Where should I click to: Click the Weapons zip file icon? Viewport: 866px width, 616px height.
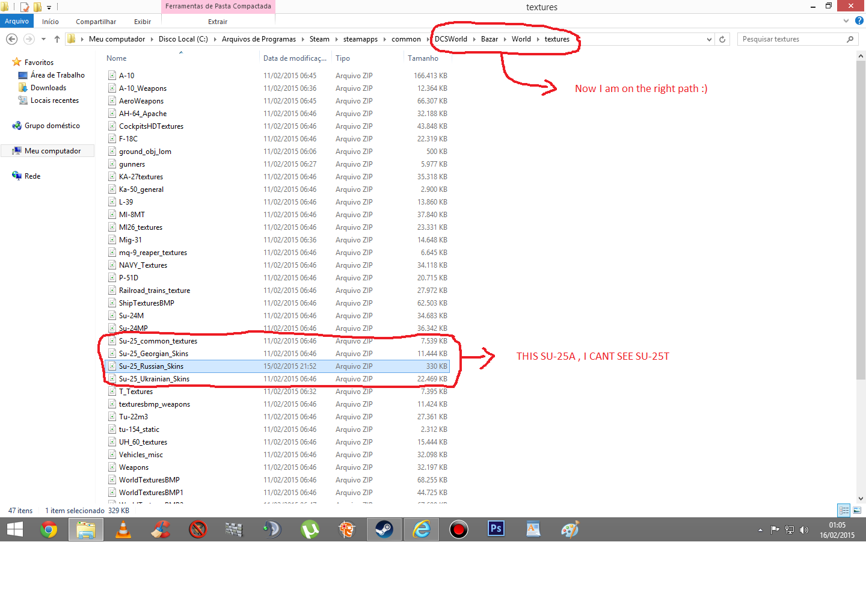pyautogui.click(x=112, y=467)
